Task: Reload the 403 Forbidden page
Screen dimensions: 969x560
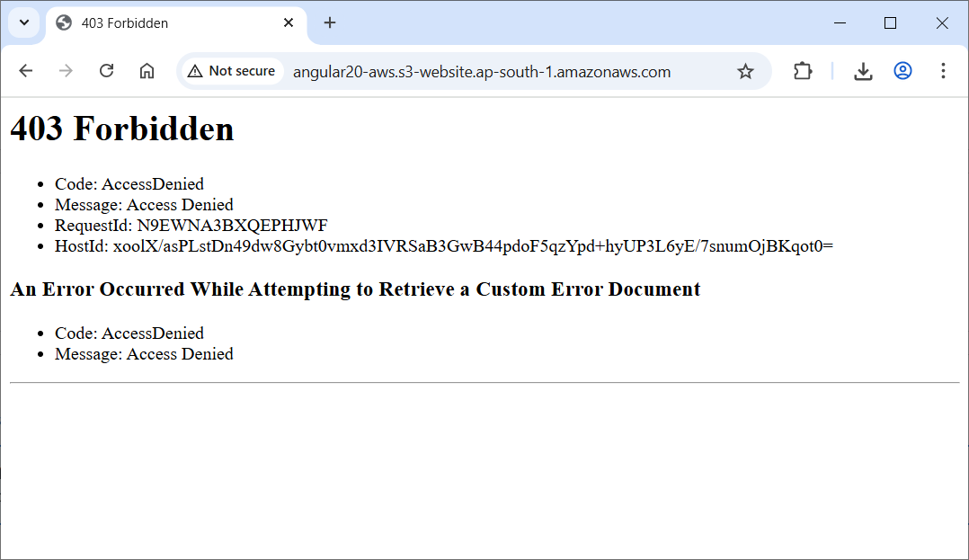Action: coord(106,71)
